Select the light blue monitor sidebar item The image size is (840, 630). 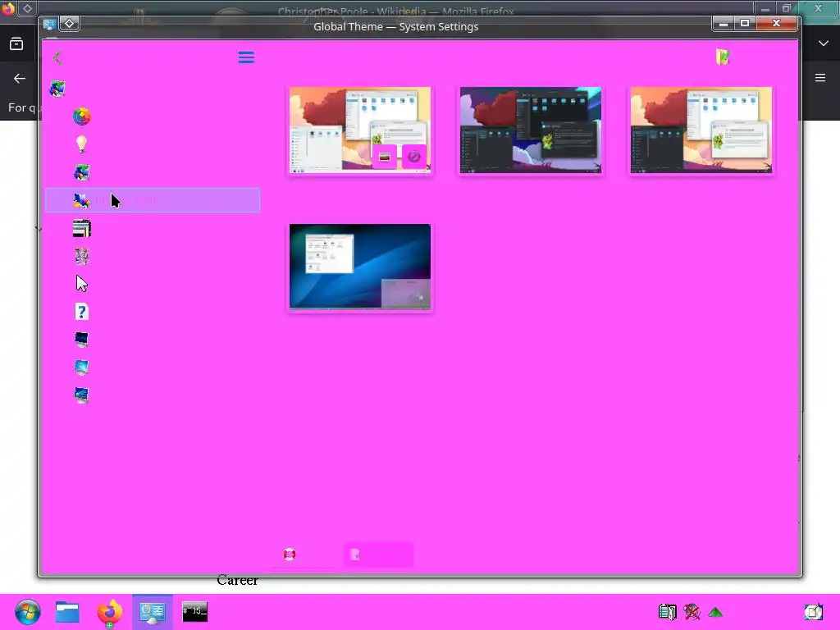click(x=81, y=367)
